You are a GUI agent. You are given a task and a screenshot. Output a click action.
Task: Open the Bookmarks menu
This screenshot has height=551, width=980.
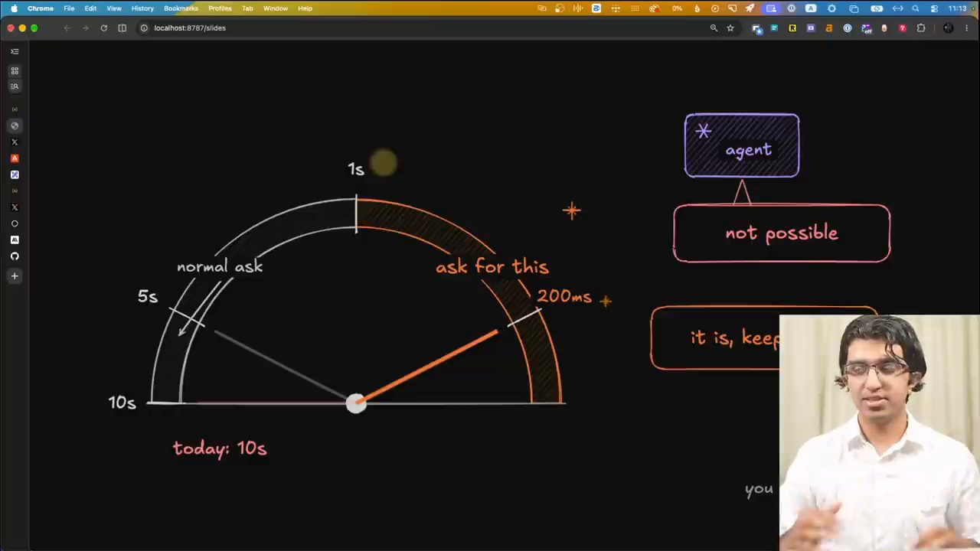[x=181, y=8]
